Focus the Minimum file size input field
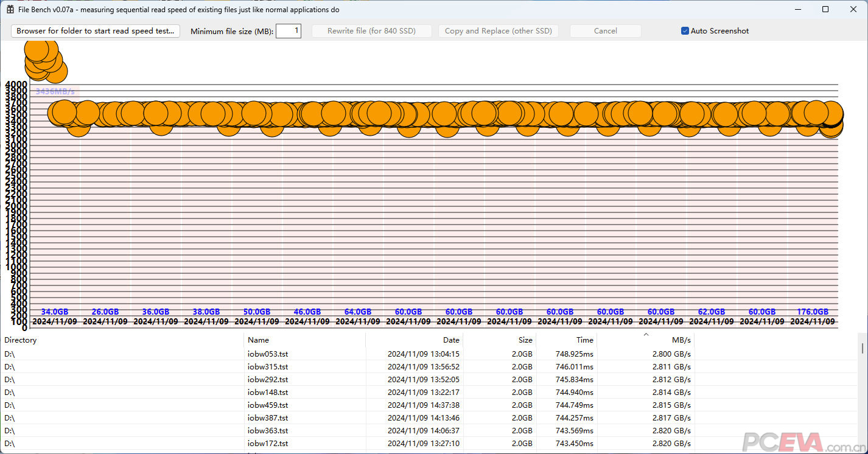868x454 pixels. 289,31
